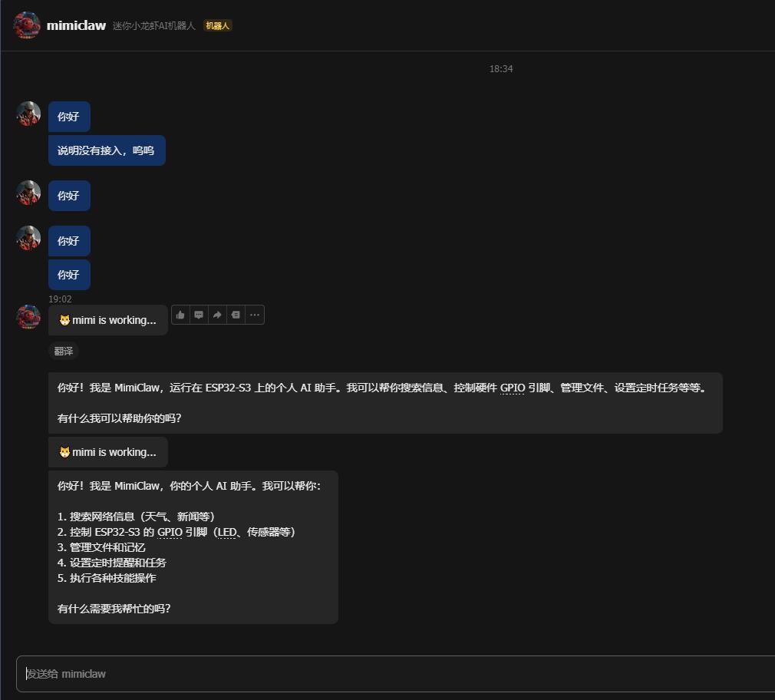Screen dimensions: 775x700
Task: Click the first 你好 blue message bubble
Action: click(68, 116)
